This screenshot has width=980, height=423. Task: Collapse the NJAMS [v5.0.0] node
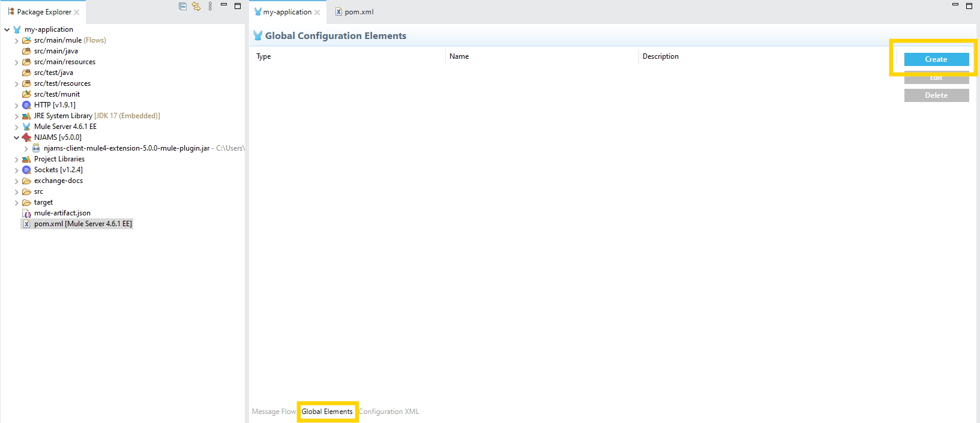tap(16, 137)
